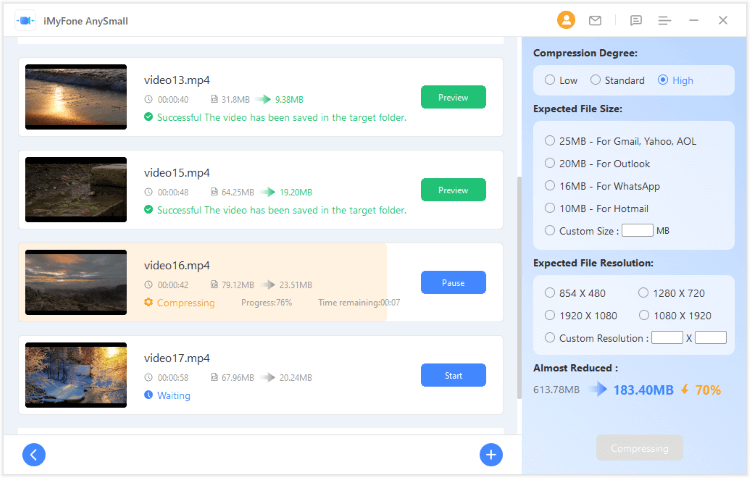Select 854 X 480 resolution

pos(550,293)
